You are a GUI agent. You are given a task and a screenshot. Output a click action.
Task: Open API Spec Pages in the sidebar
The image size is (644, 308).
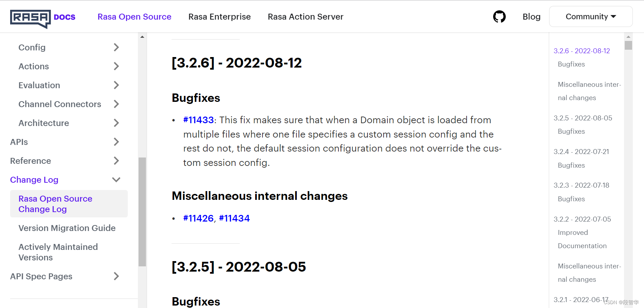(41, 276)
